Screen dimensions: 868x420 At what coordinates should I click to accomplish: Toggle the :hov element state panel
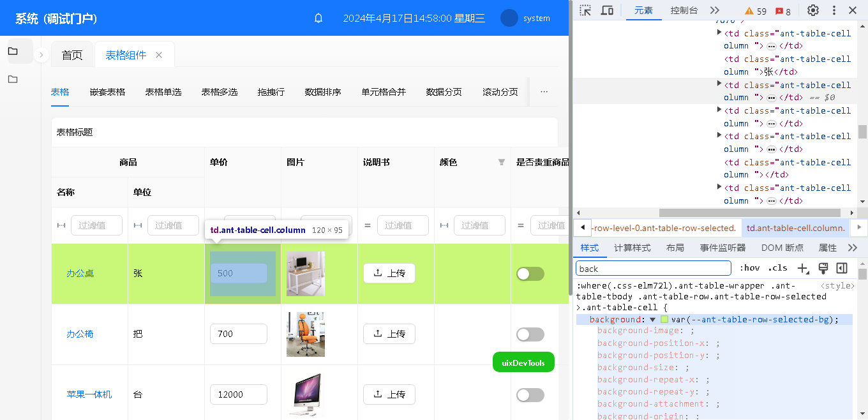tap(749, 268)
